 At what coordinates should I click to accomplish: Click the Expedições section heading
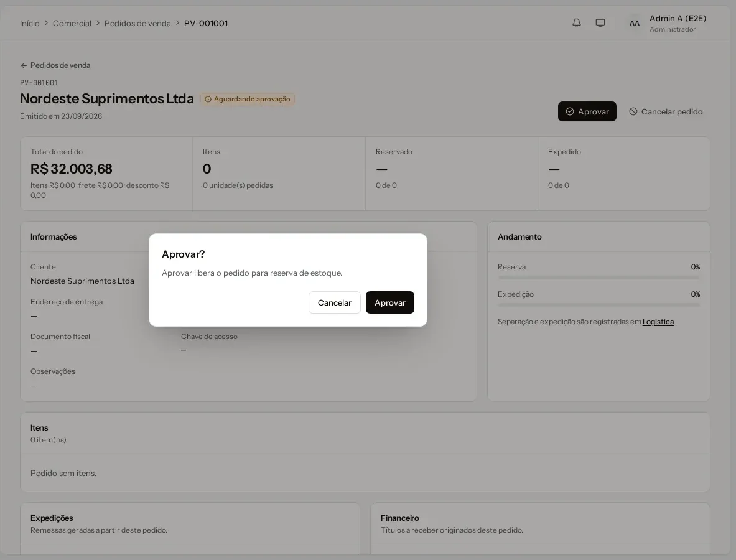point(52,518)
